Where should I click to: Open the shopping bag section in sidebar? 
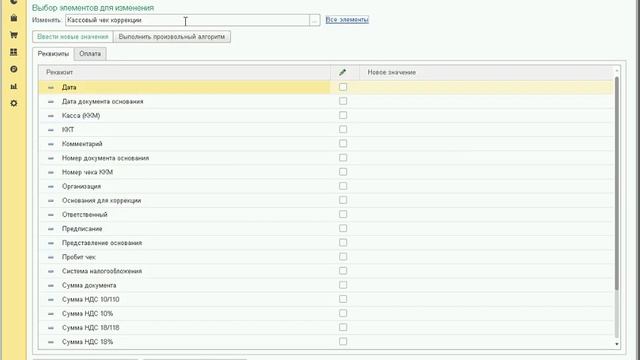[13, 18]
